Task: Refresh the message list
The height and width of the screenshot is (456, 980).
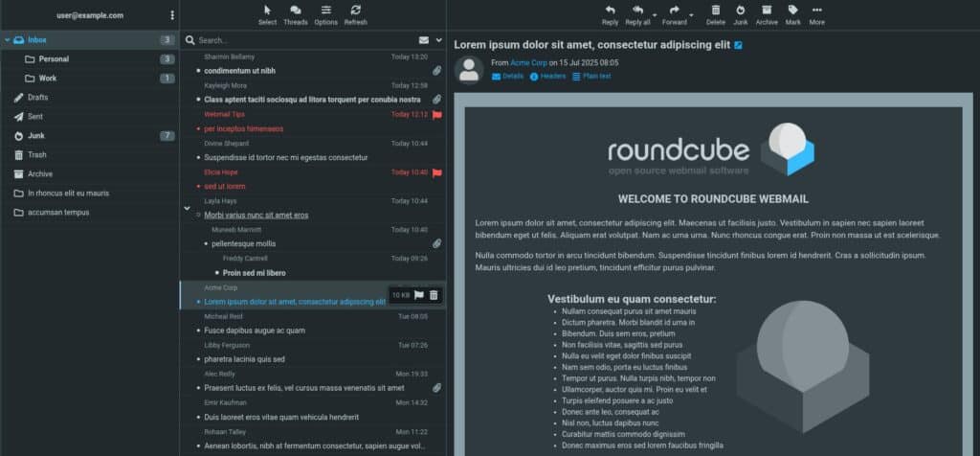Action: pyautogui.click(x=356, y=15)
